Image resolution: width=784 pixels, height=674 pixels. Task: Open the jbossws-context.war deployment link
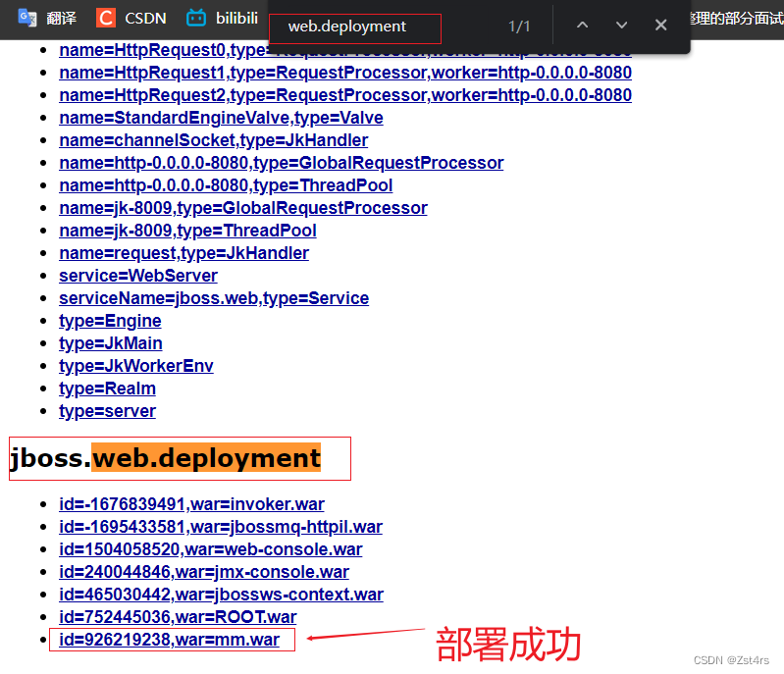[221, 595]
